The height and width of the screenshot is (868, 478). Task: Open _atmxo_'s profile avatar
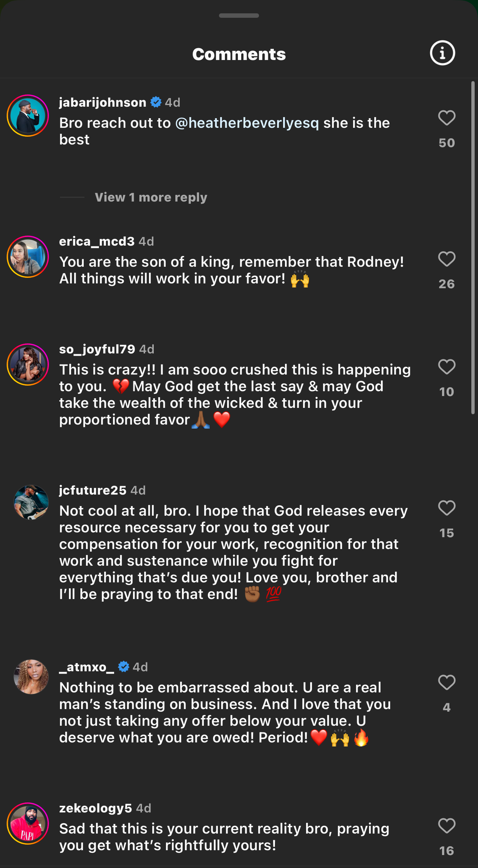pyautogui.click(x=31, y=676)
